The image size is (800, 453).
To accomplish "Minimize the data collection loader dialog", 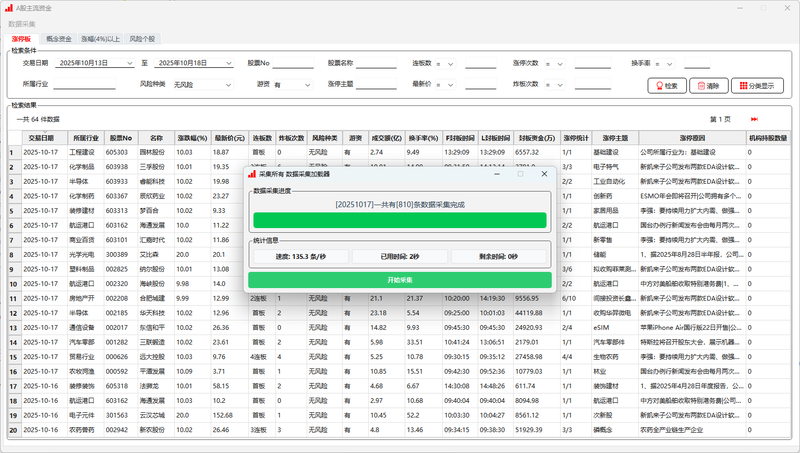I will point(496,173).
